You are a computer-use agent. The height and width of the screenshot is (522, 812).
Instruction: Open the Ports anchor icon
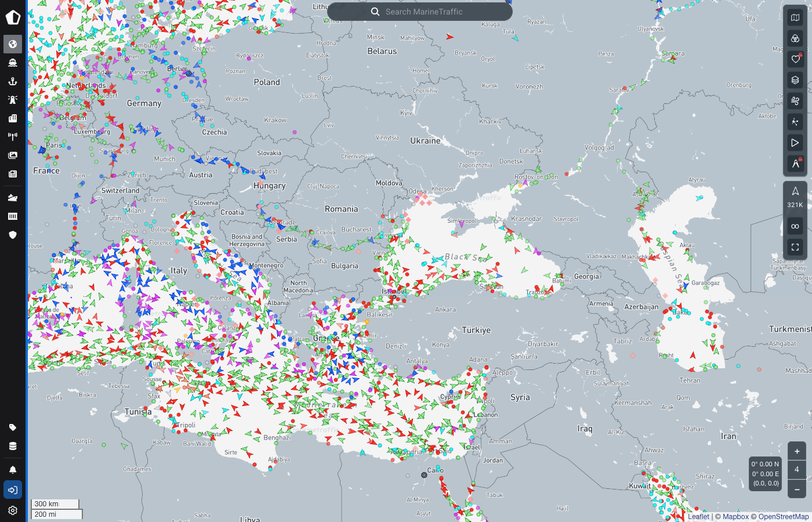[x=13, y=81]
